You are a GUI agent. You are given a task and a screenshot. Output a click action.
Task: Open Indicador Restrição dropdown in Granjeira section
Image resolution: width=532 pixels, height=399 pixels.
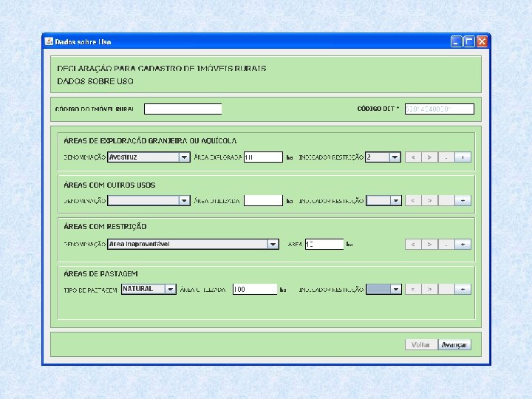383,157
